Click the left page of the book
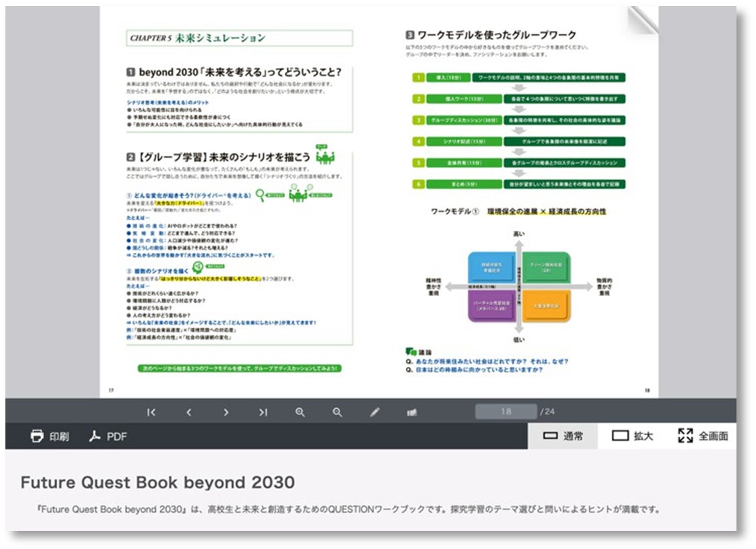 tap(240, 202)
